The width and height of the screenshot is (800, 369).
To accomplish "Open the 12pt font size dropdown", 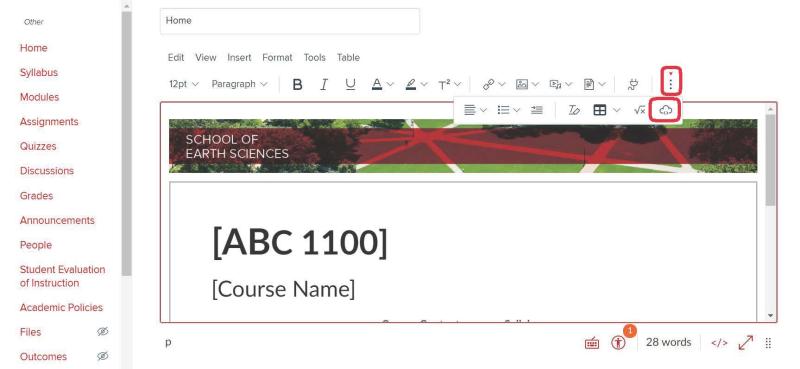I will (184, 84).
